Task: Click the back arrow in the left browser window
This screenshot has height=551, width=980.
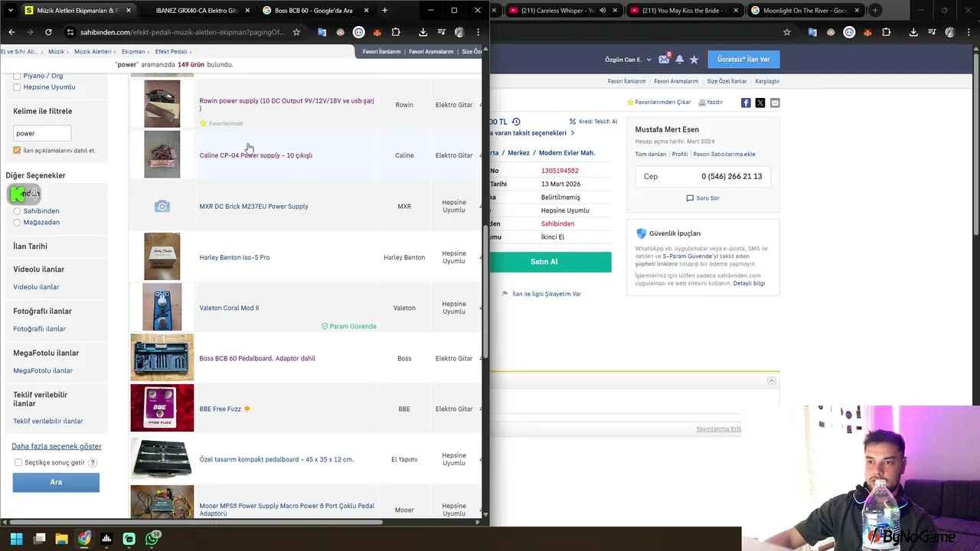Action: coord(11,32)
